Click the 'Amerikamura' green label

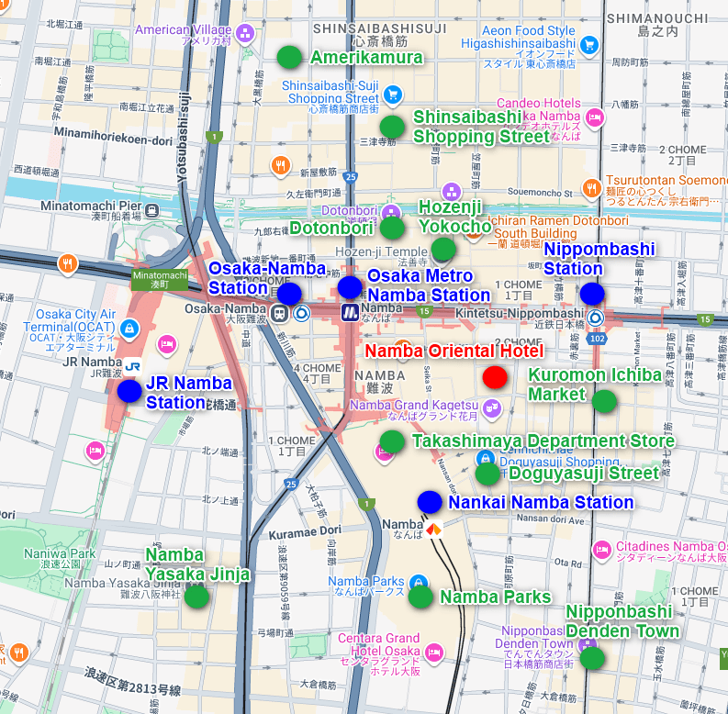pos(366,58)
